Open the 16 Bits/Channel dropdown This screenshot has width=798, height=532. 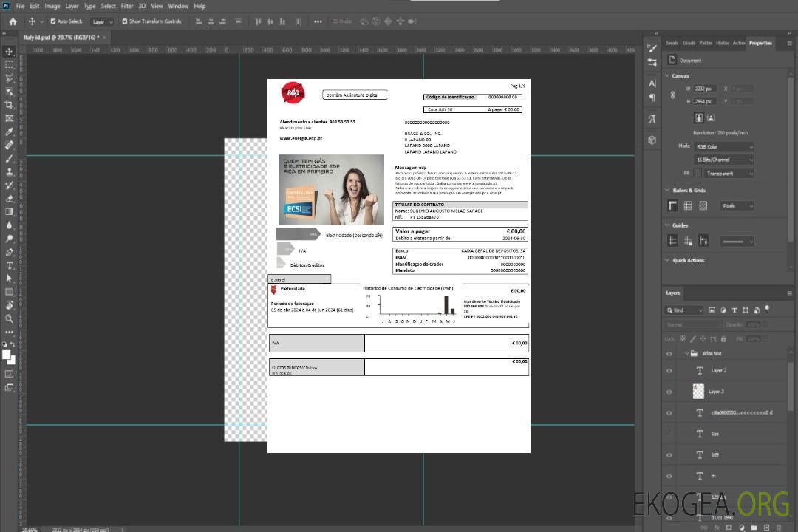[724, 160]
